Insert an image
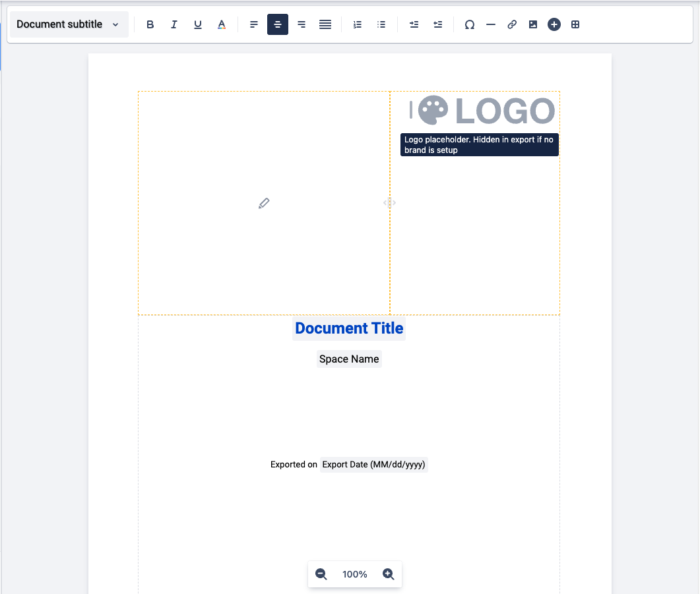 (533, 24)
